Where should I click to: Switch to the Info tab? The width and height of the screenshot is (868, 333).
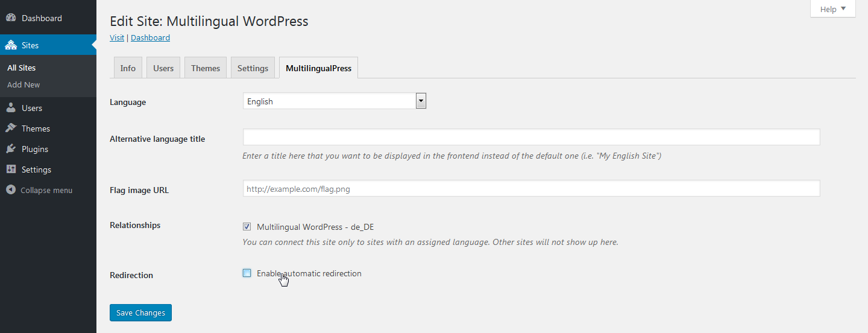coord(128,68)
